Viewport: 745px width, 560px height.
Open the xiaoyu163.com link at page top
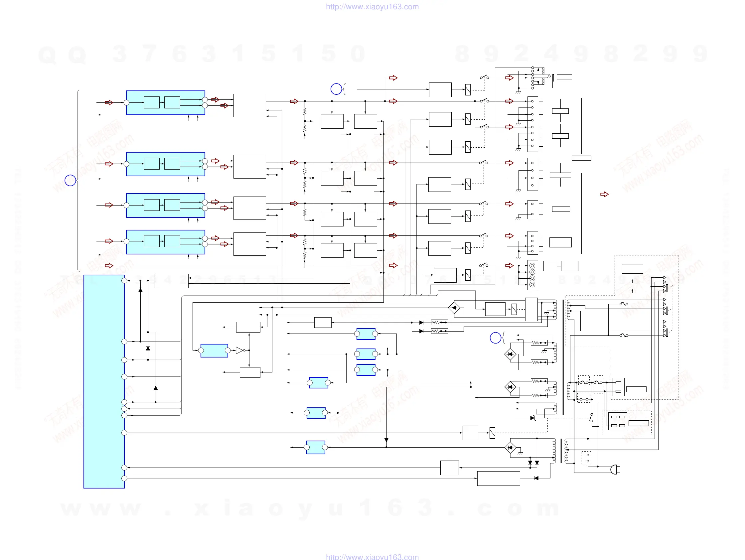tap(372, 7)
